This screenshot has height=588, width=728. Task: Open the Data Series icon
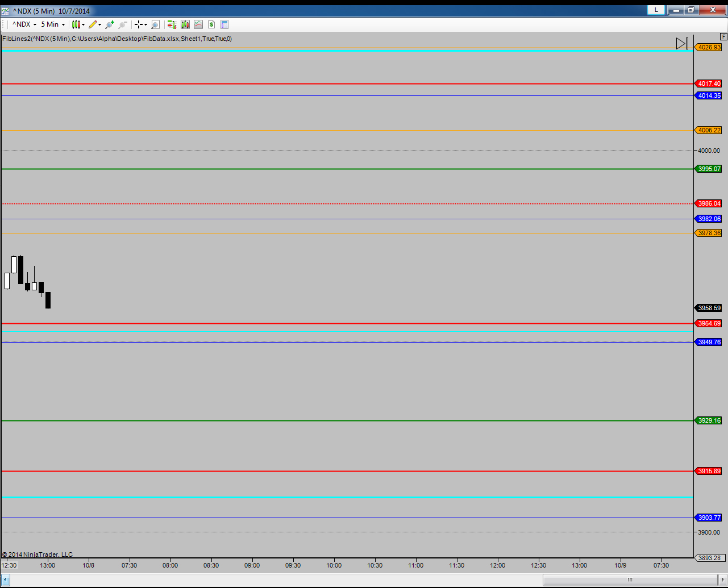click(x=185, y=24)
